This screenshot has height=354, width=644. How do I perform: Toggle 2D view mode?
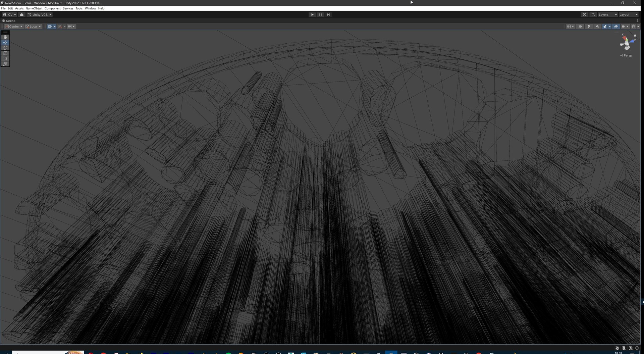[x=580, y=27]
